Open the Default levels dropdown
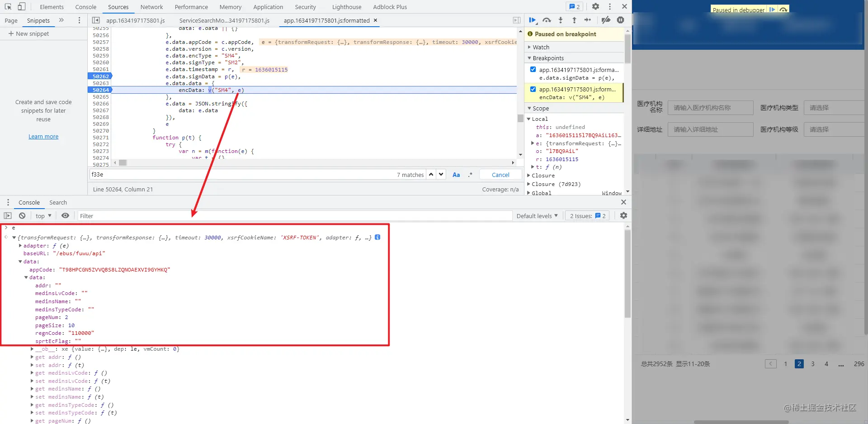This screenshot has height=424, width=868. tap(537, 216)
